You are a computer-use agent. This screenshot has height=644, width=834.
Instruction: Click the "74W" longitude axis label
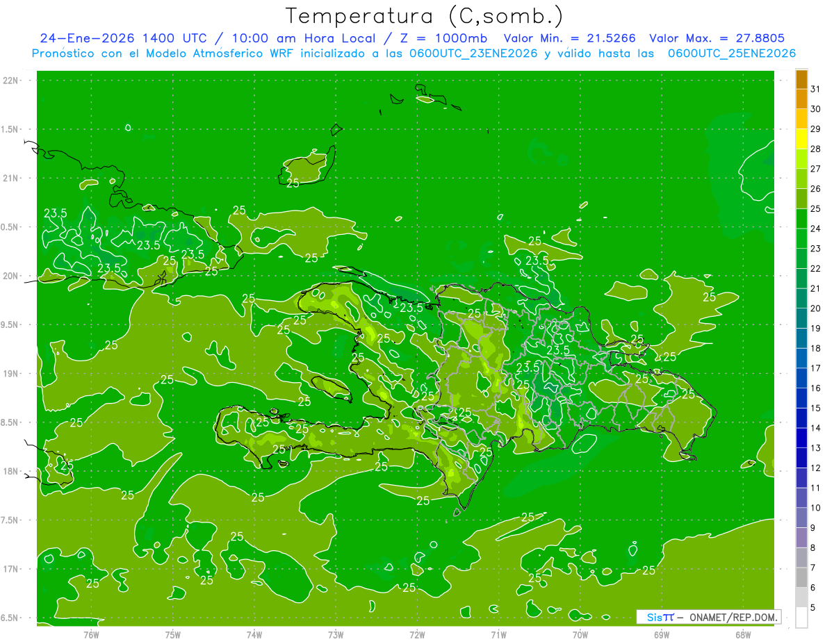[254, 635]
